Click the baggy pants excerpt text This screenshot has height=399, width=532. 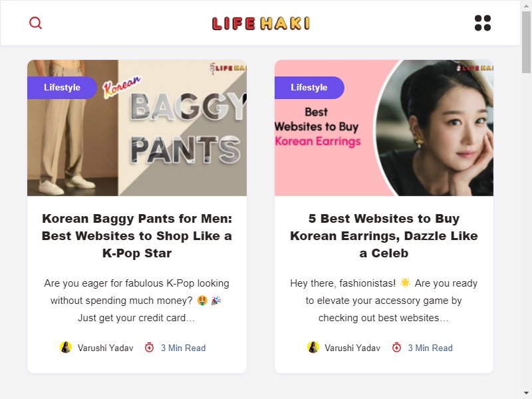(x=137, y=301)
